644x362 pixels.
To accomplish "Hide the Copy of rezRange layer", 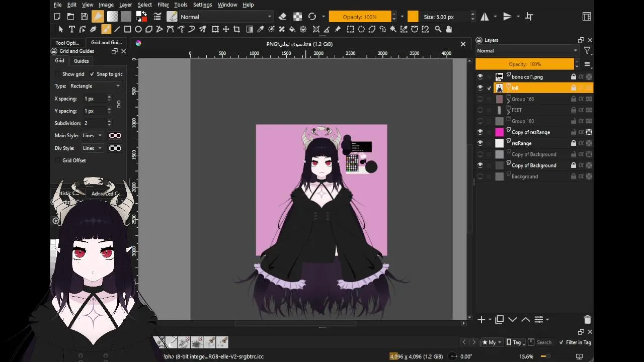I will coord(480,132).
